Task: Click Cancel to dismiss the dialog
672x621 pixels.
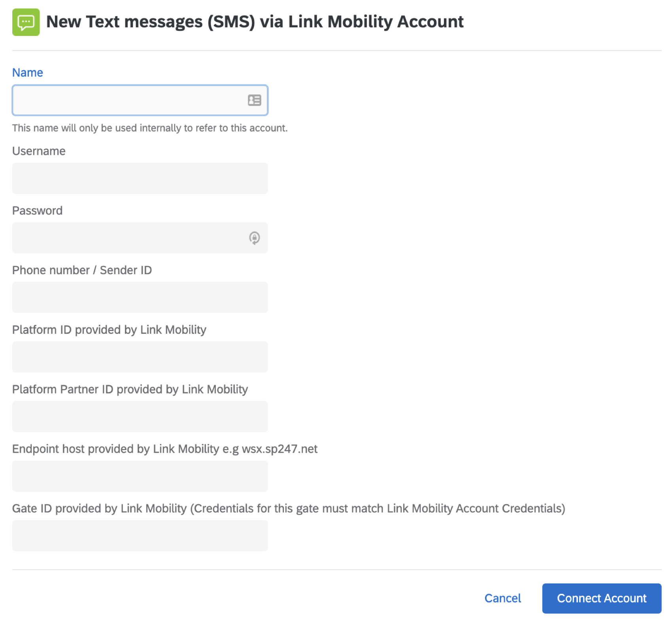Action: click(502, 598)
